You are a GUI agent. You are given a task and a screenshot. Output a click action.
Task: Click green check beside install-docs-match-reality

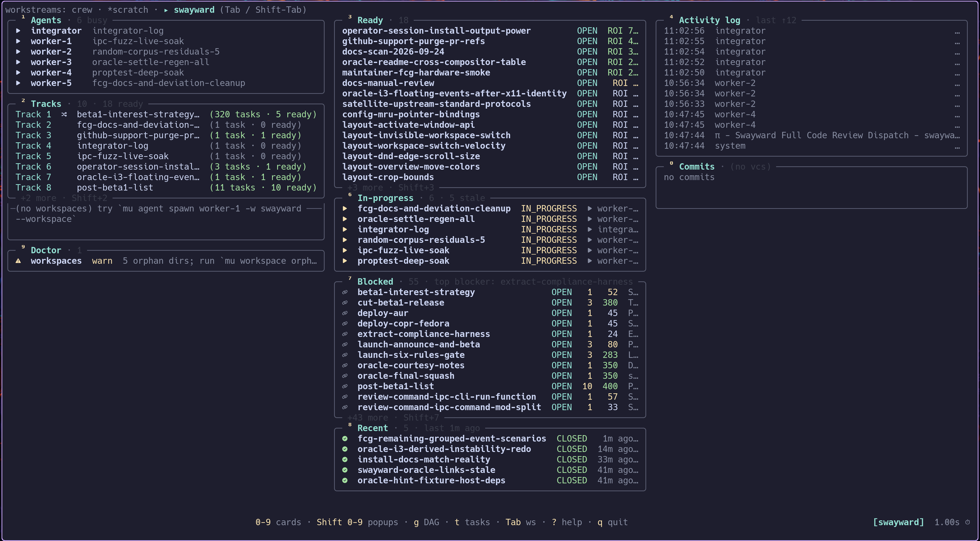point(345,460)
